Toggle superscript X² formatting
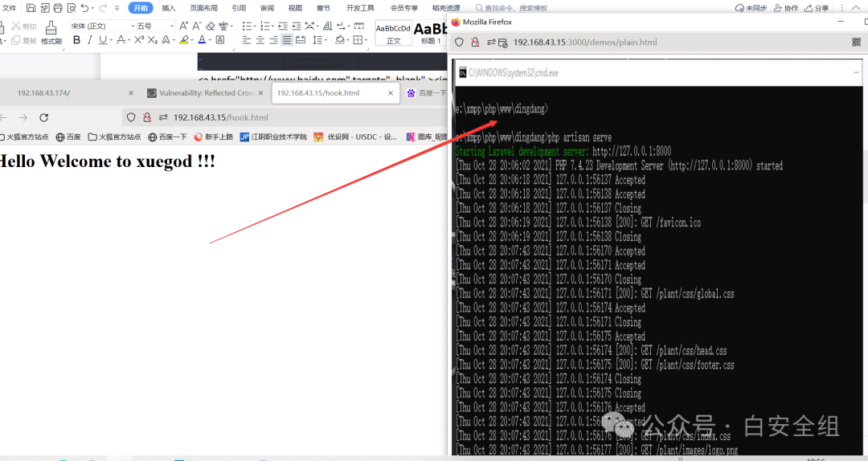The width and height of the screenshot is (868, 461). coord(139,40)
